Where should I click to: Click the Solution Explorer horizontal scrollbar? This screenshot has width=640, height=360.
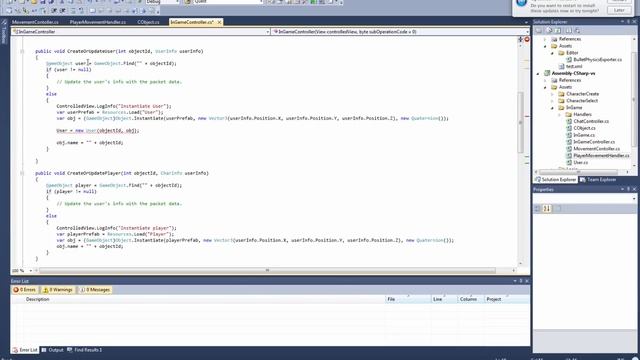578,172
